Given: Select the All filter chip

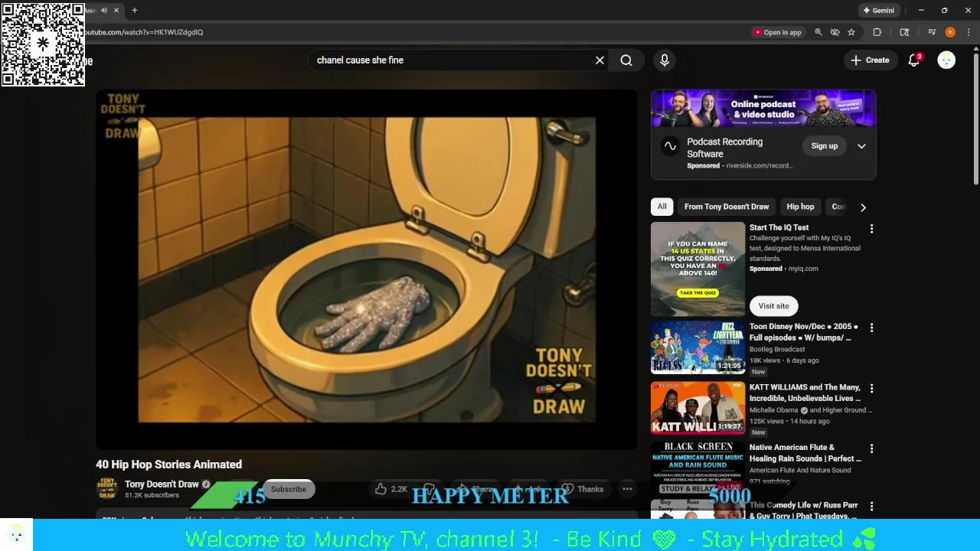Looking at the screenshot, I should coord(661,207).
